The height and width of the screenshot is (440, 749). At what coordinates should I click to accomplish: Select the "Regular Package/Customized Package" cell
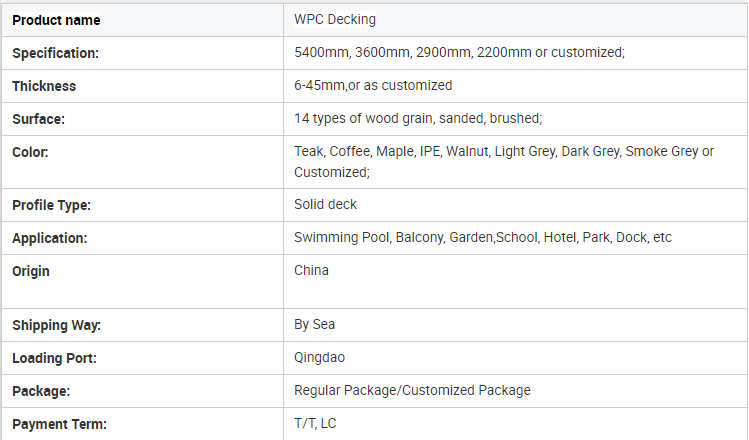coord(412,391)
